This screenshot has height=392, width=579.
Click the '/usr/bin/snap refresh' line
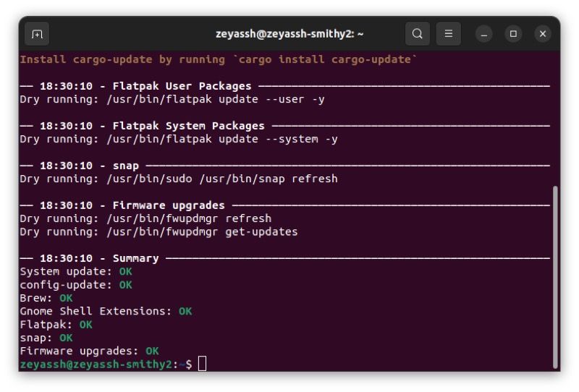coord(179,179)
